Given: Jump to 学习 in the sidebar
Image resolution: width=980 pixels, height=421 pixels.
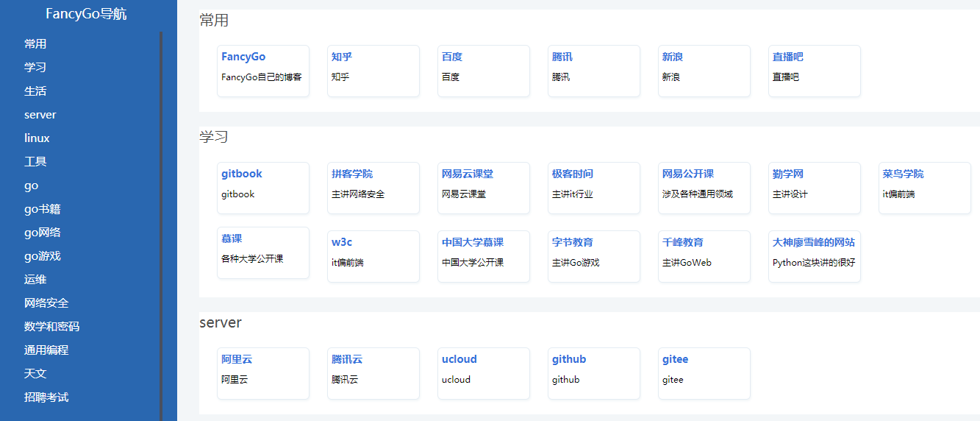Looking at the screenshot, I should click(35, 67).
